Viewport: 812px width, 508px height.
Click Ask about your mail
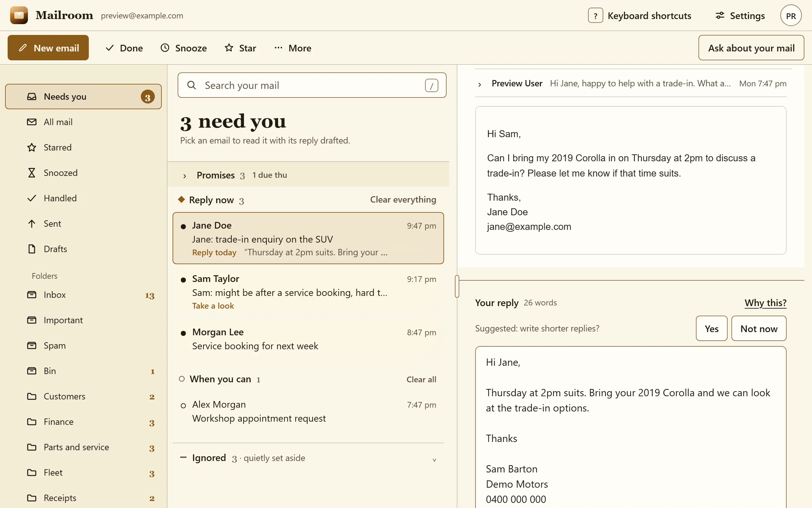[x=751, y=48]
